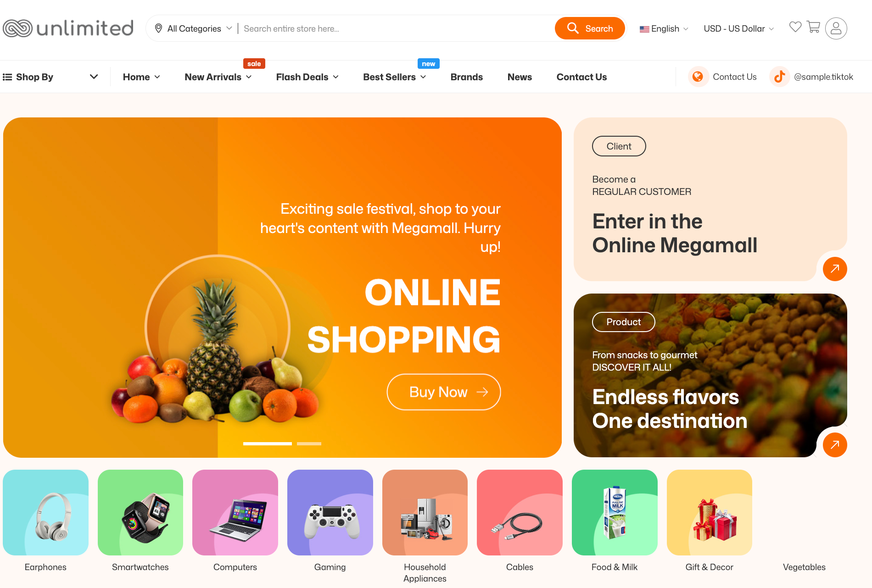This screenshot has width=872, height=588.
Task: Click the Buy Now button
Action: point(443,392)
